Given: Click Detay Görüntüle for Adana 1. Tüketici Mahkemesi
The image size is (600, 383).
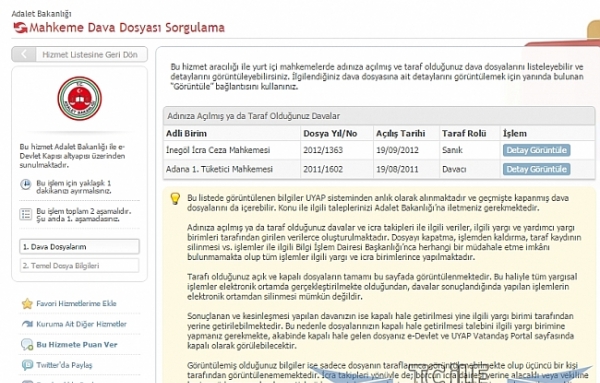Looking at the screenshot, I should click(536, 169).
